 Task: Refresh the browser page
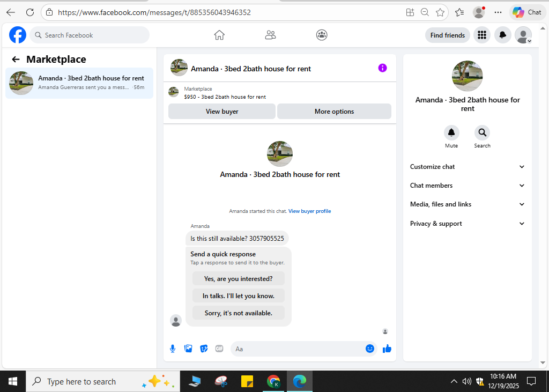coord(30,12)
